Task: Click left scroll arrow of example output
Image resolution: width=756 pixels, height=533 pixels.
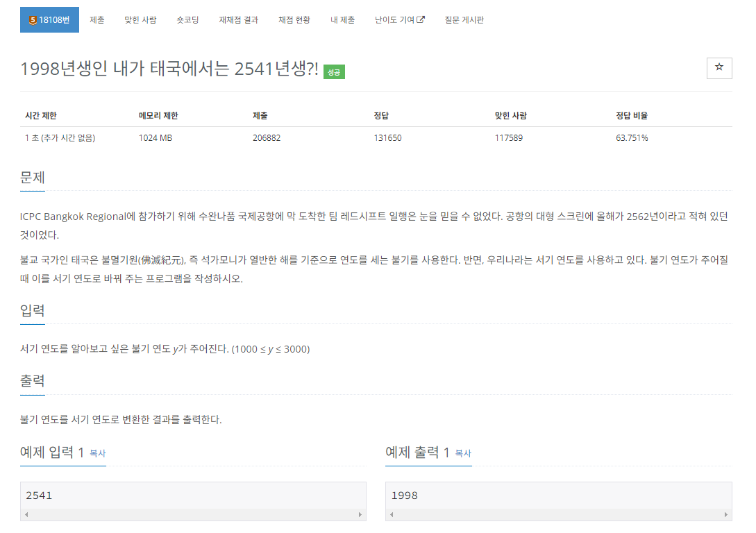Action: tap(392, 515)
